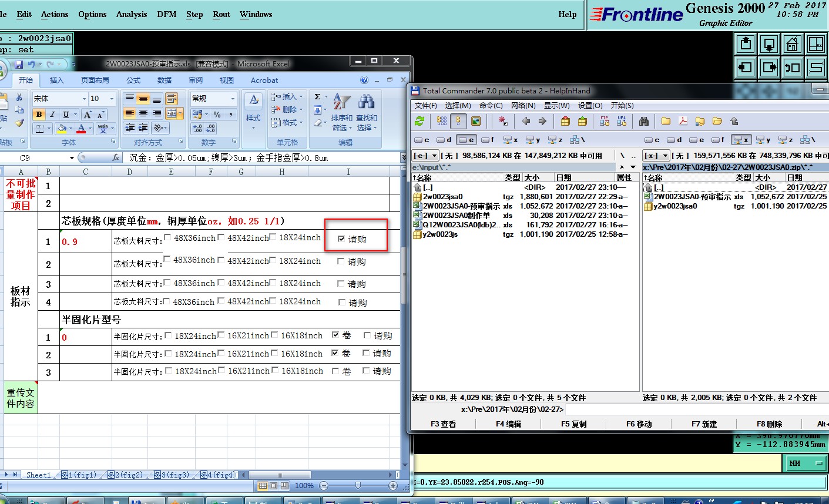The height and width of the screenshot is (504, 829).
Task: Check 18X24inch box in 芯板 row 4
Action: pos(273,301)
